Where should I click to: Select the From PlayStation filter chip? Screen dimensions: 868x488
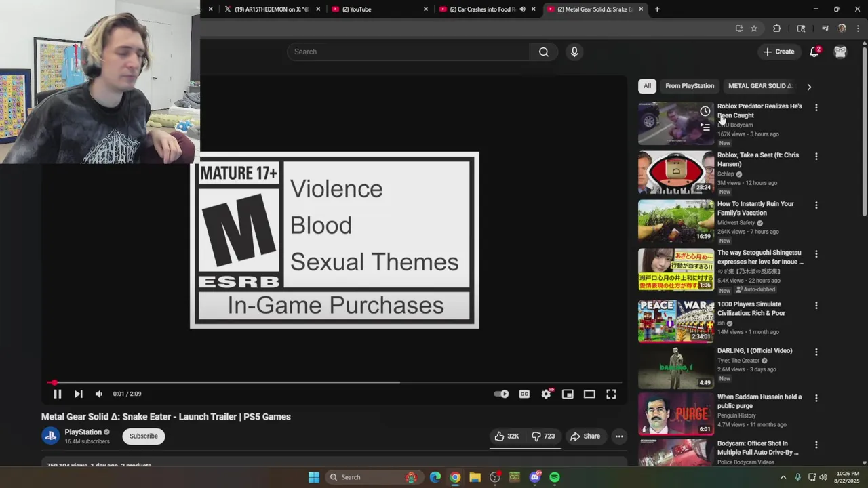pyautogui.click(x=690, y=86)
